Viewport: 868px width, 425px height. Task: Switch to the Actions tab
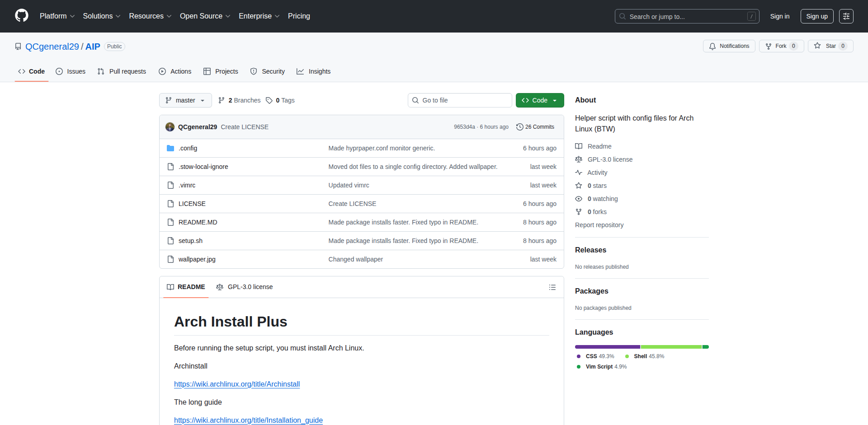coord(175,71)
